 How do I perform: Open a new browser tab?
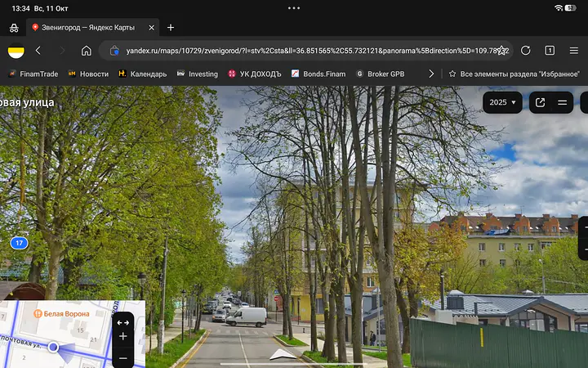(171, 28)
